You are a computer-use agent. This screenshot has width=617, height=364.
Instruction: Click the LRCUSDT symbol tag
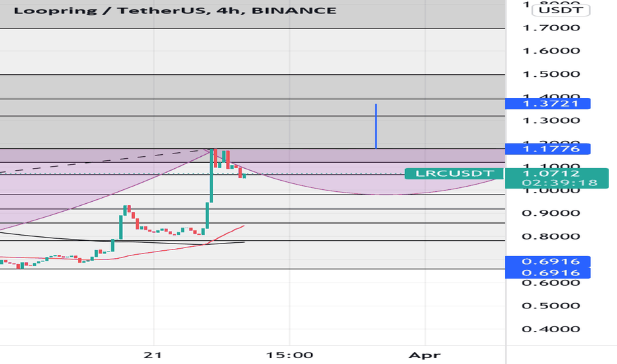[454, 173]
